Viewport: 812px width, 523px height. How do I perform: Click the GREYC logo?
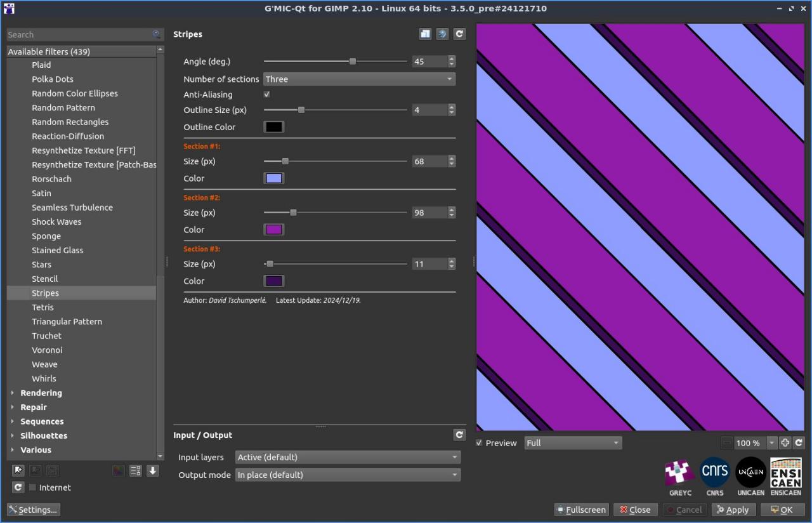click(x=680, y=477)
